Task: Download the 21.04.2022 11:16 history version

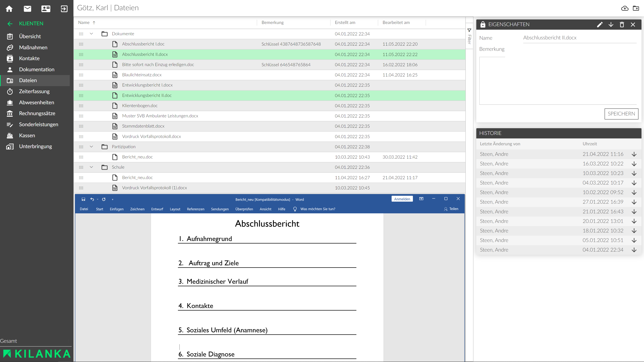Action: pos(634,154)
